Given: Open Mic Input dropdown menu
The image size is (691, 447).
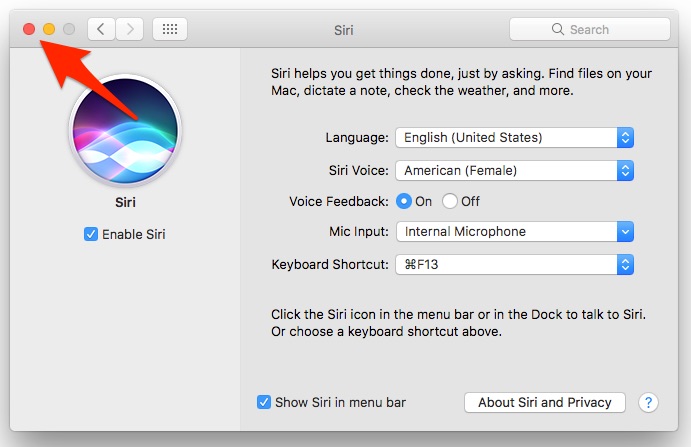Looking at the screenshot, I should coord(515,232).
